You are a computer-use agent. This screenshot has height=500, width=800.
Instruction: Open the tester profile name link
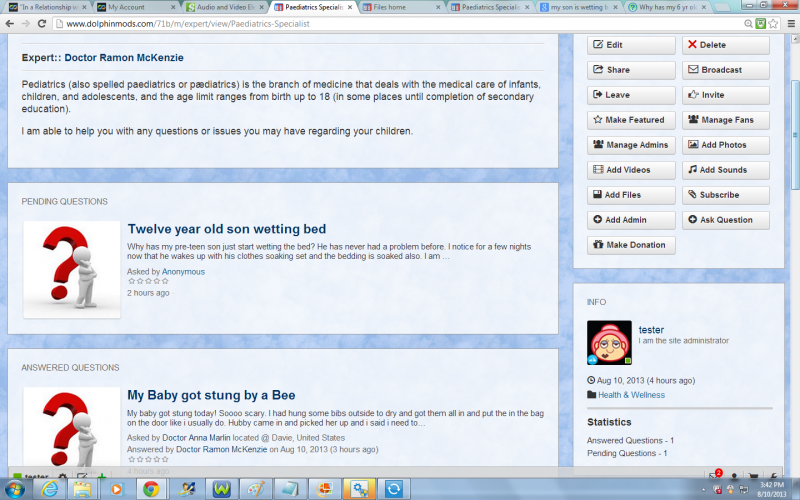pos(651,330)
